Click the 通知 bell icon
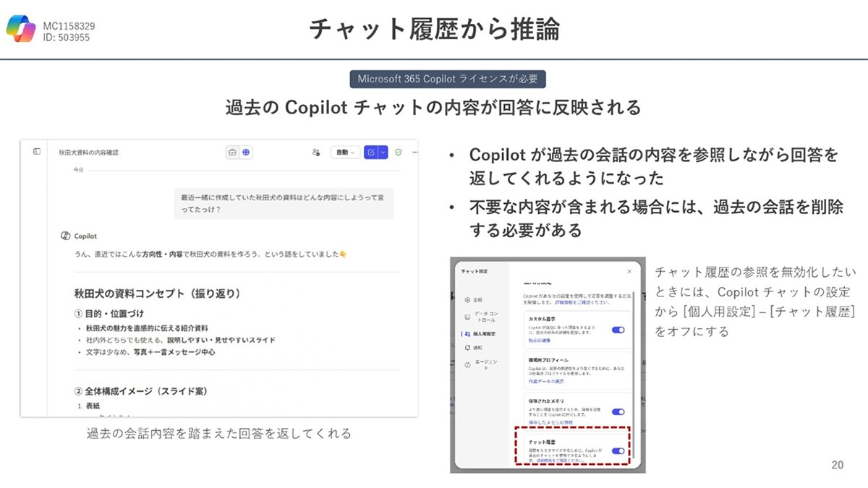Image resolution: width=868 pixels, height=488 pixels. point(468,348)
